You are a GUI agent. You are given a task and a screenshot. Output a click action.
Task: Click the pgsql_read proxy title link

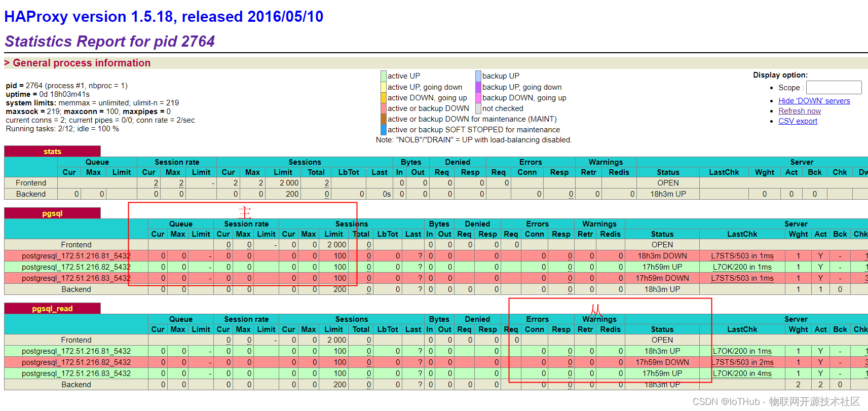pyautogui.click(x=52, y=309)
